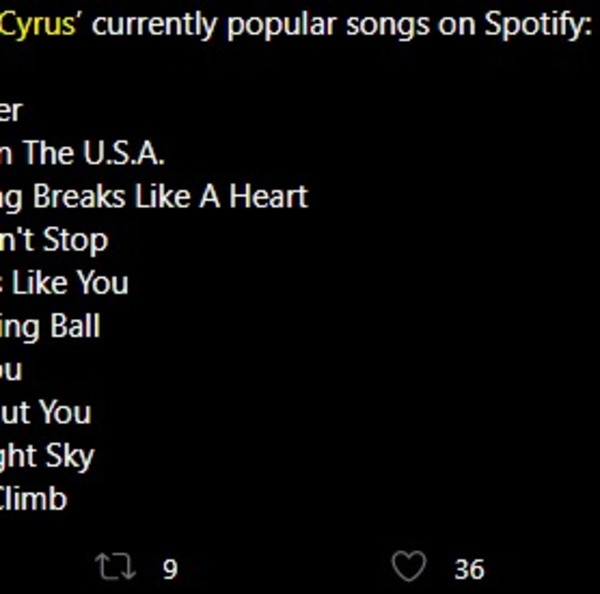The height and width of the screenshot is (594, 600).
Task: Select the song line ending 'ght Sky'
Action: tap(47, 456)
